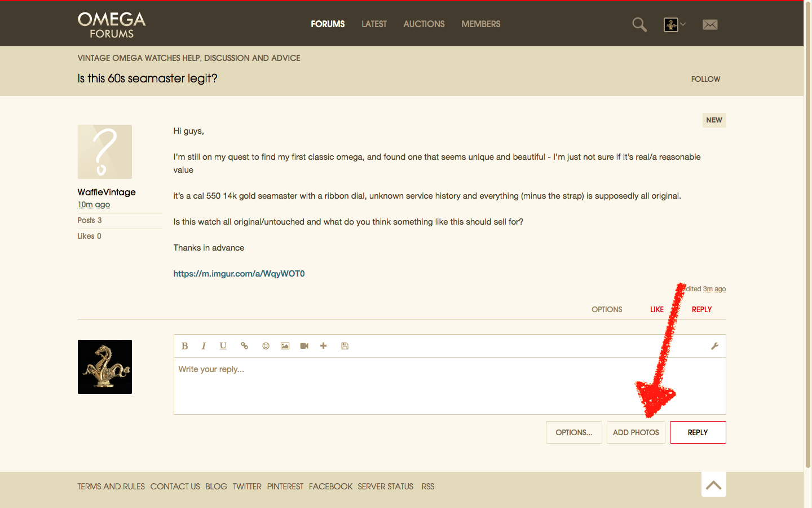Open the search magnifier in header
This screenshot has height=508, width=812.
coord(639,24)
